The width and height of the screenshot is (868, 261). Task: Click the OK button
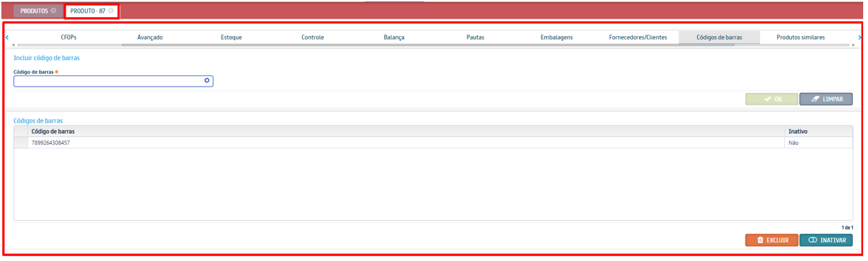tap(771, 99)
